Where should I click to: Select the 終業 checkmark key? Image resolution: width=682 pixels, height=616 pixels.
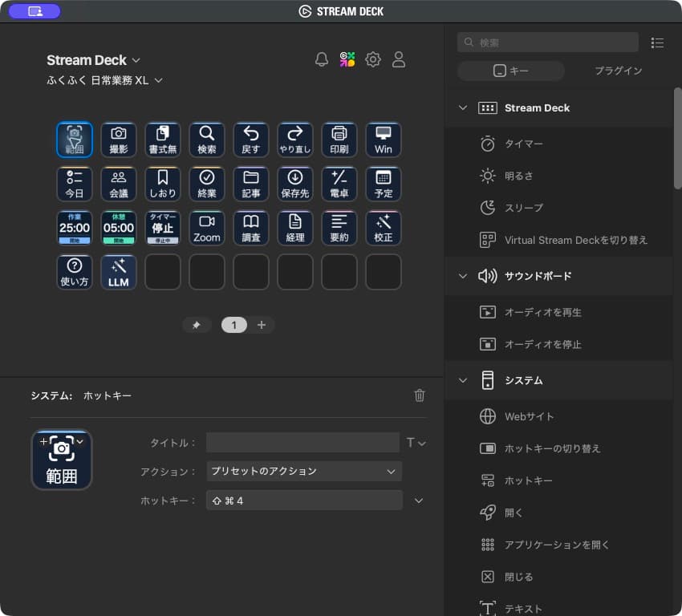(x=206, y=184)
